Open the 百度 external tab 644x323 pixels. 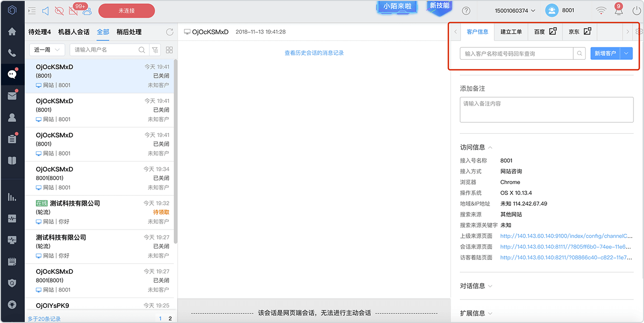pos(545,32)
